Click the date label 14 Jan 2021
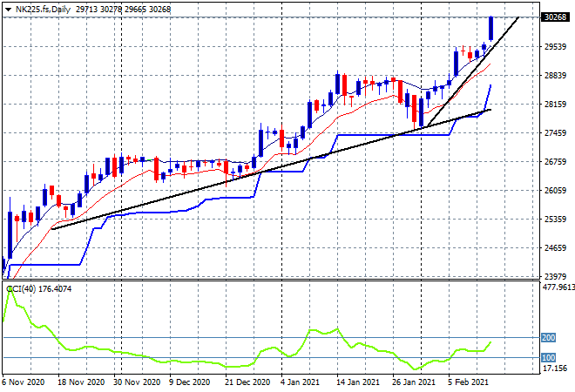The width and height of the screenshot is (575, 392). (358, 382)
